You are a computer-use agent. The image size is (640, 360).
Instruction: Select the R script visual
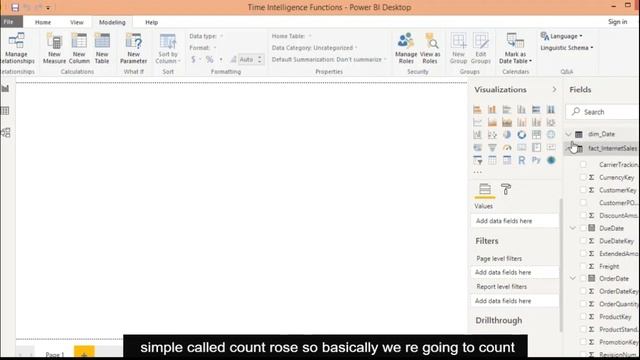(x=522, y=160)
